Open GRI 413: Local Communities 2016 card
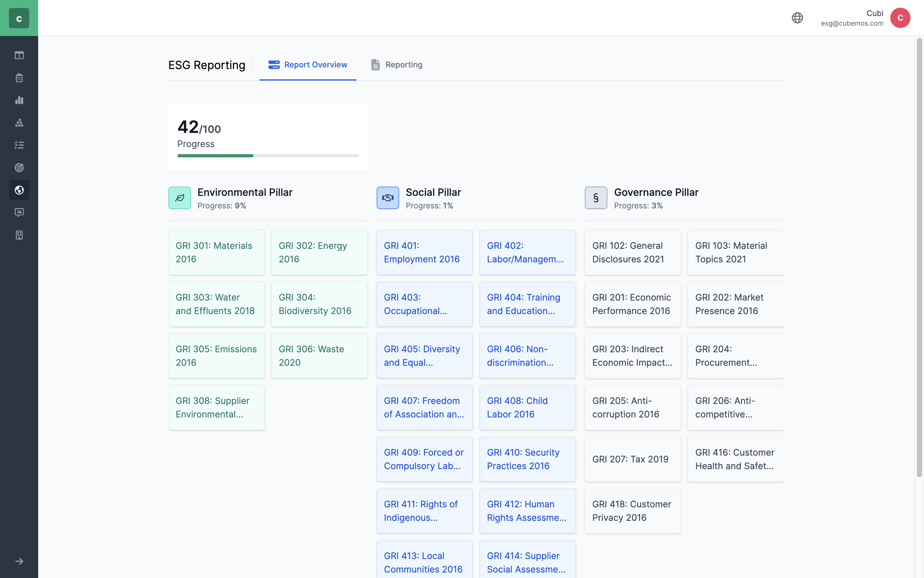 [x=424, y=559]
